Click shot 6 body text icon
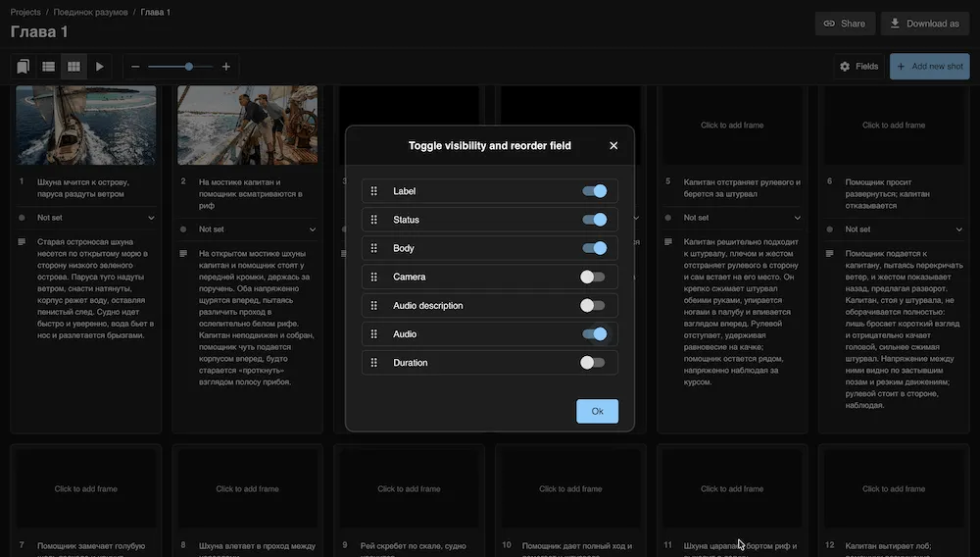Image resolution: width=980 pixels, height=557 pixels. point(829,254)
